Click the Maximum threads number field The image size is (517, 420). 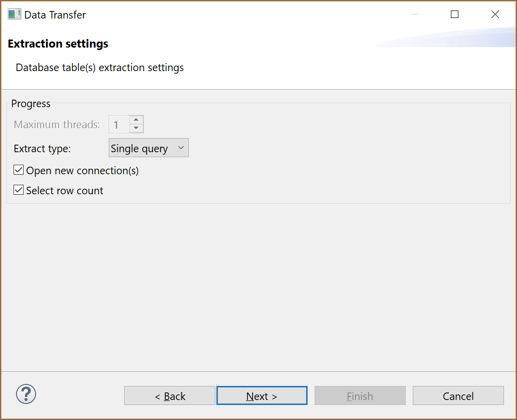[x=119, y=125]
